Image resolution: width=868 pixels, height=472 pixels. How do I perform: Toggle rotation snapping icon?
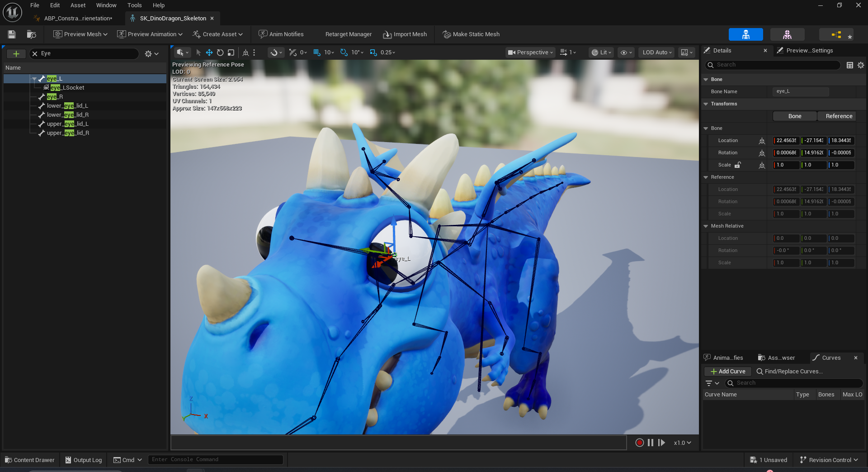tap(344, 52)
